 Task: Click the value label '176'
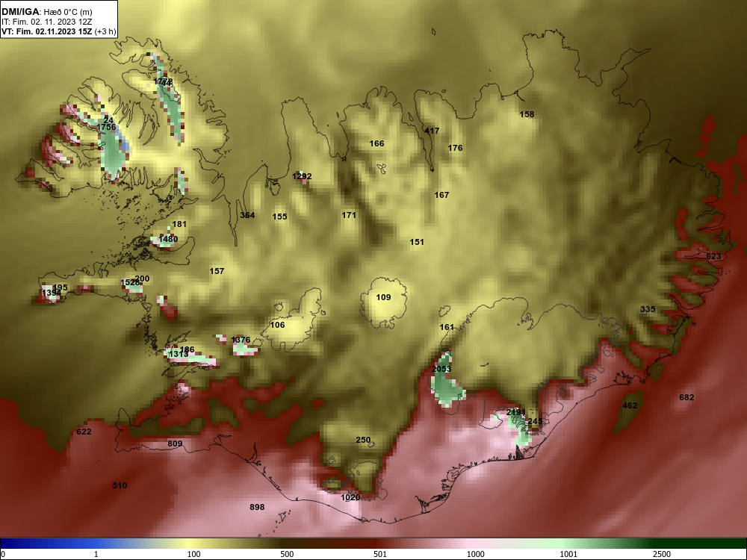coord(455,148)
